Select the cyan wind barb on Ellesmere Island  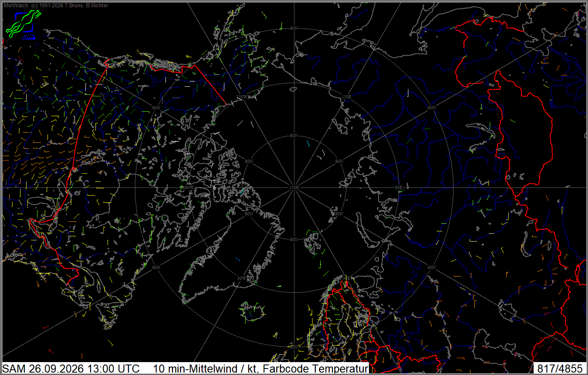tap(242, 192)
